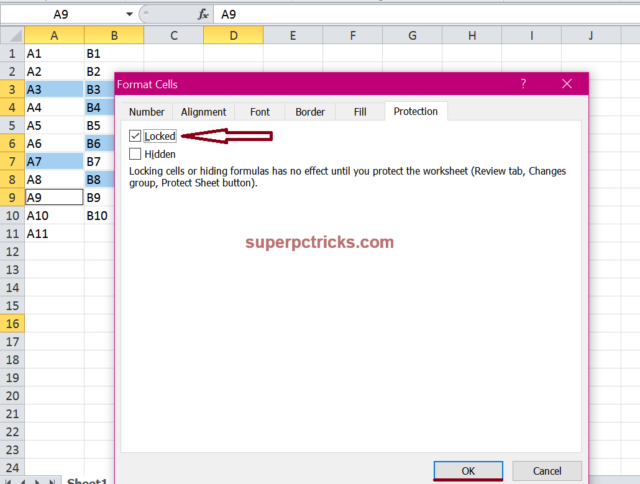Click cell containing A5

[54, 126]
